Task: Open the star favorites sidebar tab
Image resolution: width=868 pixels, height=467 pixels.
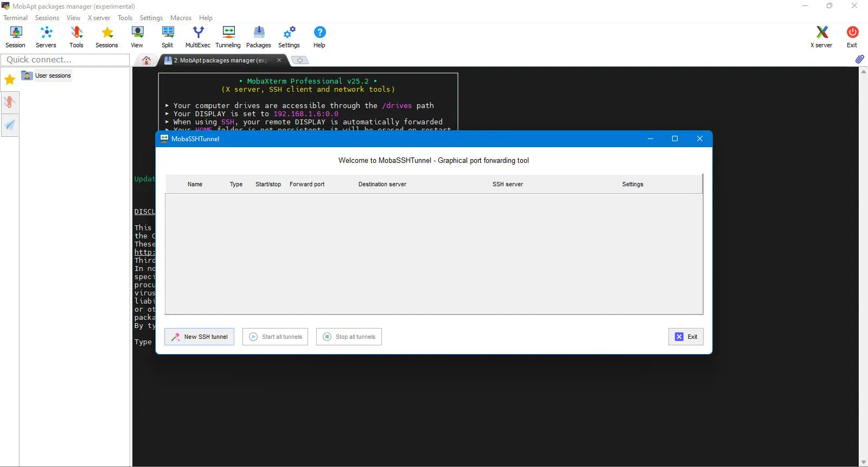Action: click(x=10, y=80)
